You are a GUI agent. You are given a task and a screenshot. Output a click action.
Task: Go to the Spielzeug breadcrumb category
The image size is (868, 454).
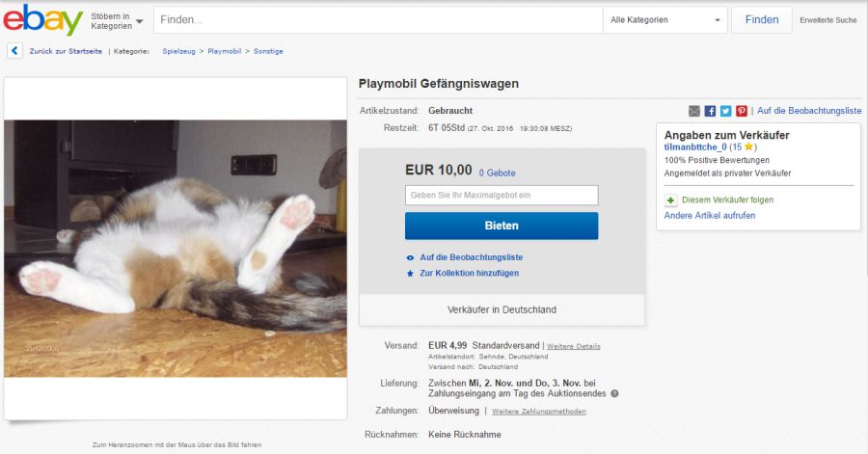[180, 51]
